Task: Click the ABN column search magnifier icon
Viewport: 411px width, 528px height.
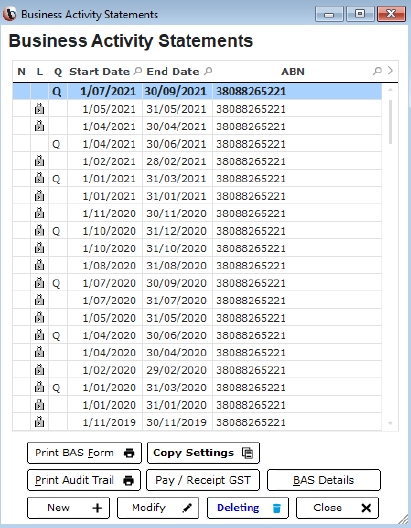Action: [x=377, y=71]
